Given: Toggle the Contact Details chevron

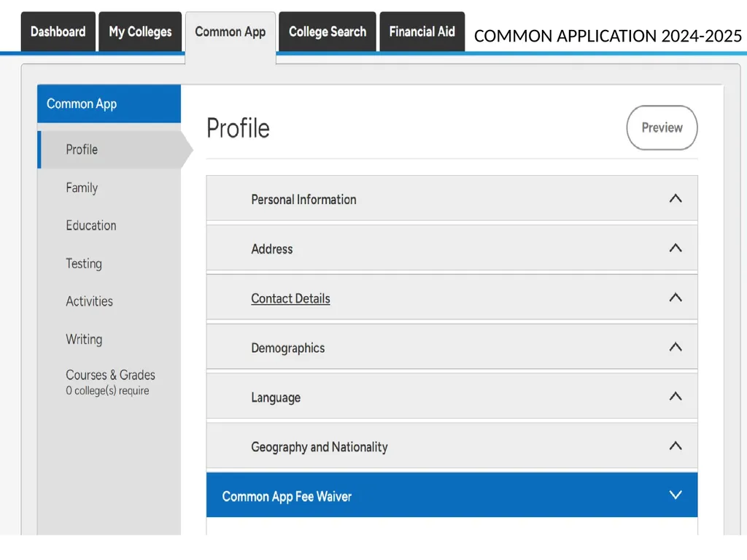Looking at the screenshot, I should [676, 297].
